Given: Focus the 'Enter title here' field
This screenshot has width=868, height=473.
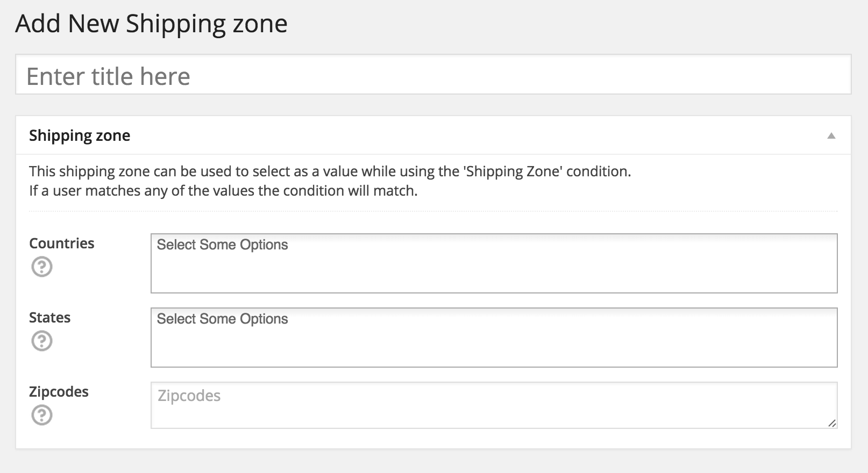Looking at the screenshot, I should coord(433,75).
